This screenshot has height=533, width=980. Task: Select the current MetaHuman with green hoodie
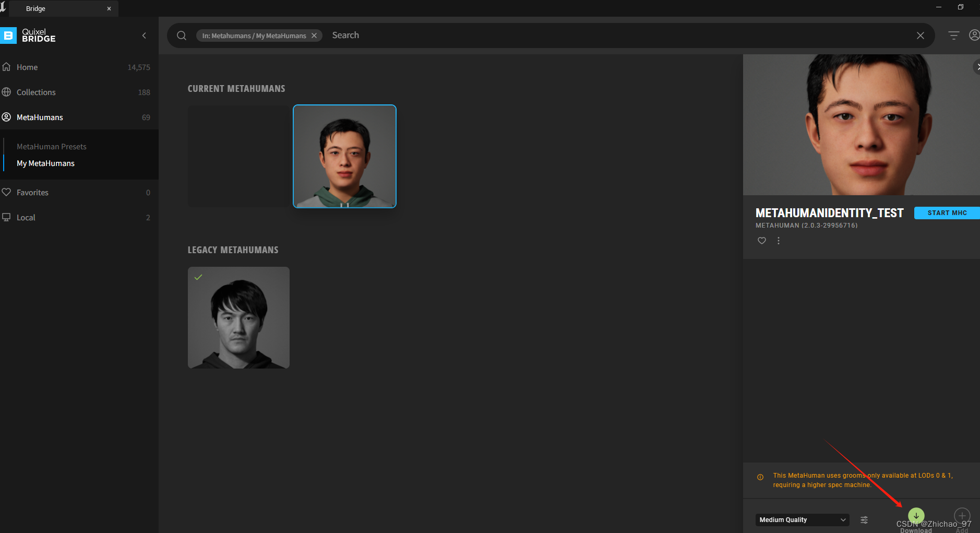click(344, 156)
